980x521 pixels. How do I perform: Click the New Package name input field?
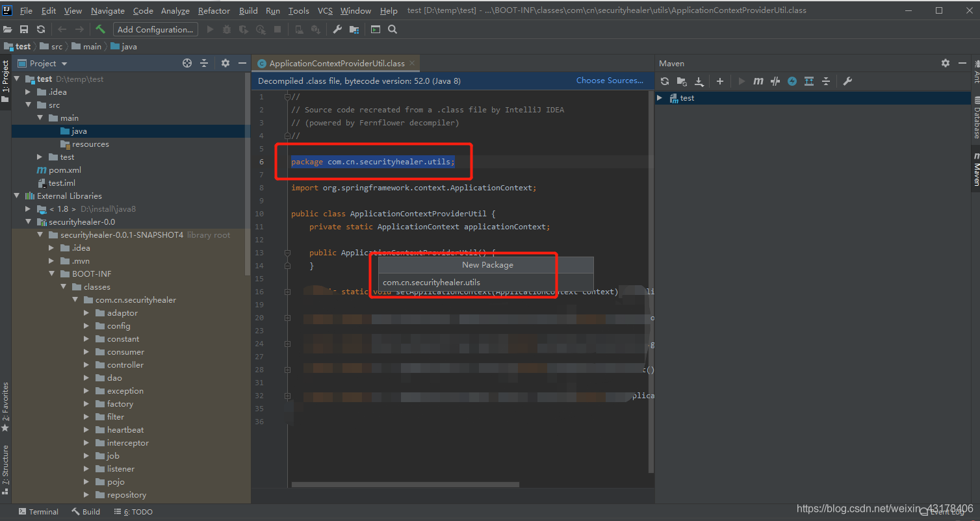click(486, 283)
